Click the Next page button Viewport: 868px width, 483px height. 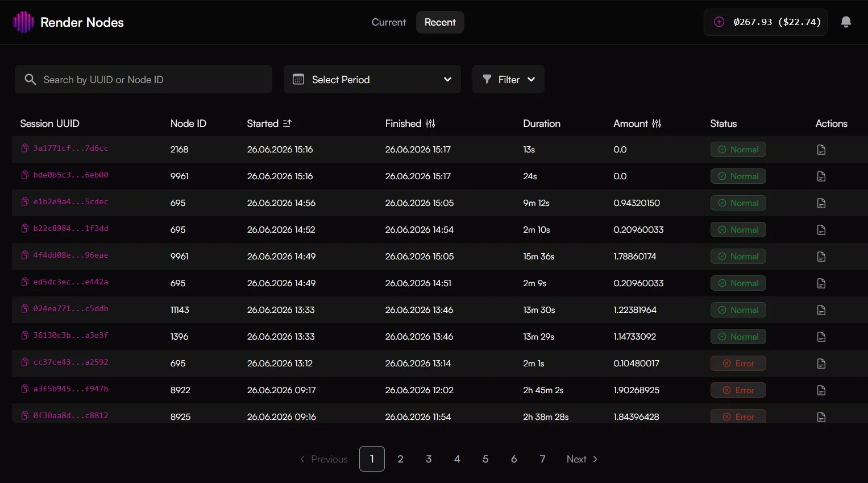[x=582, y=459]
